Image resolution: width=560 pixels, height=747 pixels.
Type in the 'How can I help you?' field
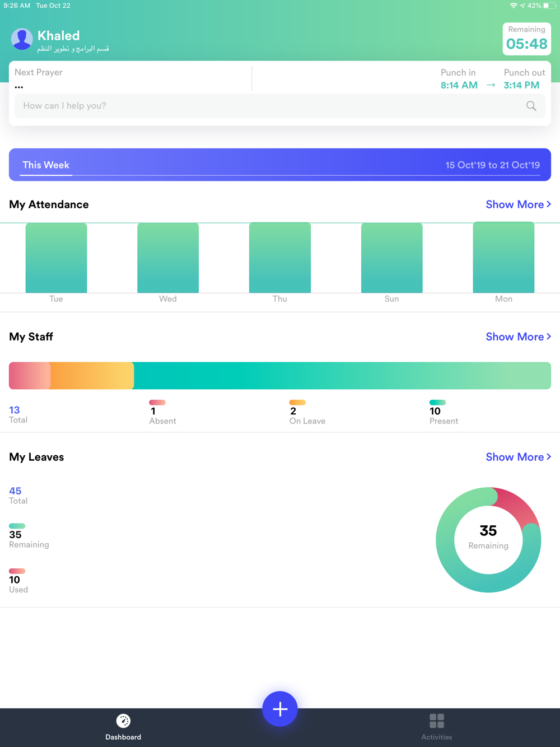[x=269, y=106]
